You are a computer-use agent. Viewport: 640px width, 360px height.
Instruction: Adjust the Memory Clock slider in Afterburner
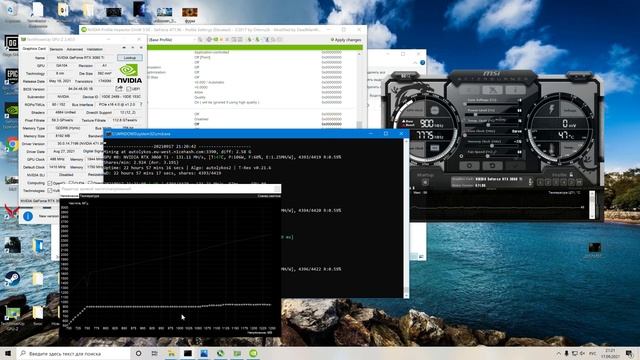pyautogui.click(x=491, y=145)
